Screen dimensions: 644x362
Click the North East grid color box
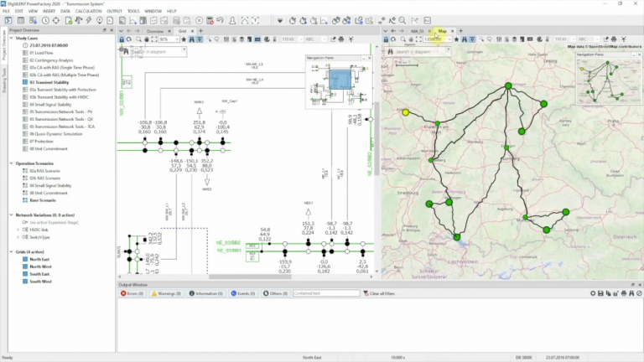point(24,259)
